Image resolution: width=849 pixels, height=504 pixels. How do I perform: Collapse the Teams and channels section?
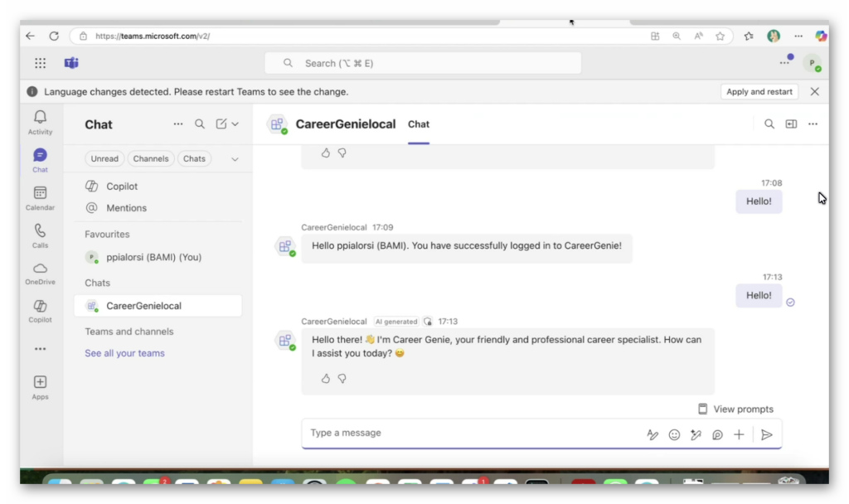[x=129, y=332]
